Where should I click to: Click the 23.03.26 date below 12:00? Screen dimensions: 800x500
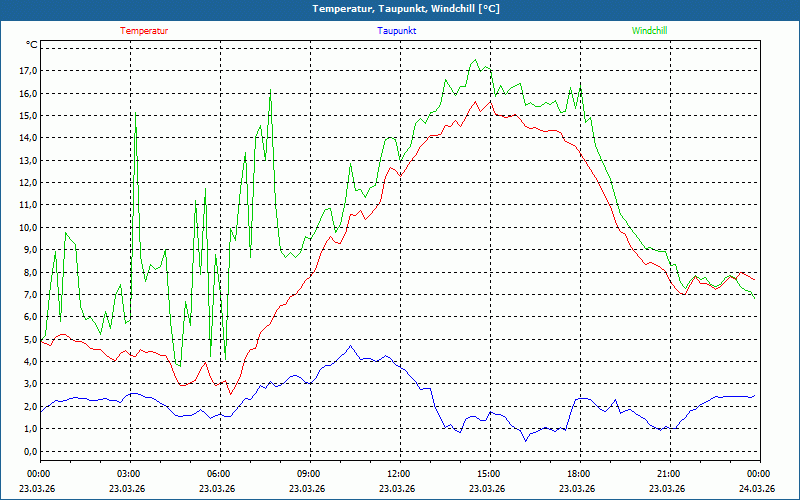tap(399, 488)
